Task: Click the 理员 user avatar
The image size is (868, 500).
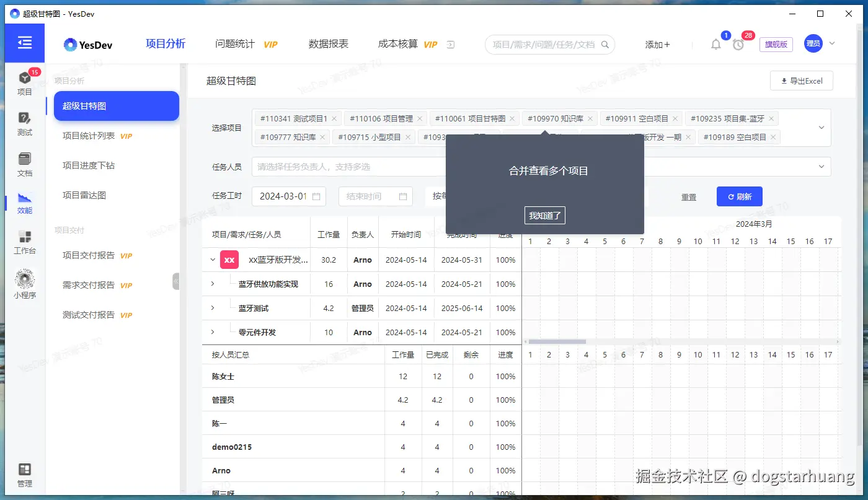Action: 813,43
